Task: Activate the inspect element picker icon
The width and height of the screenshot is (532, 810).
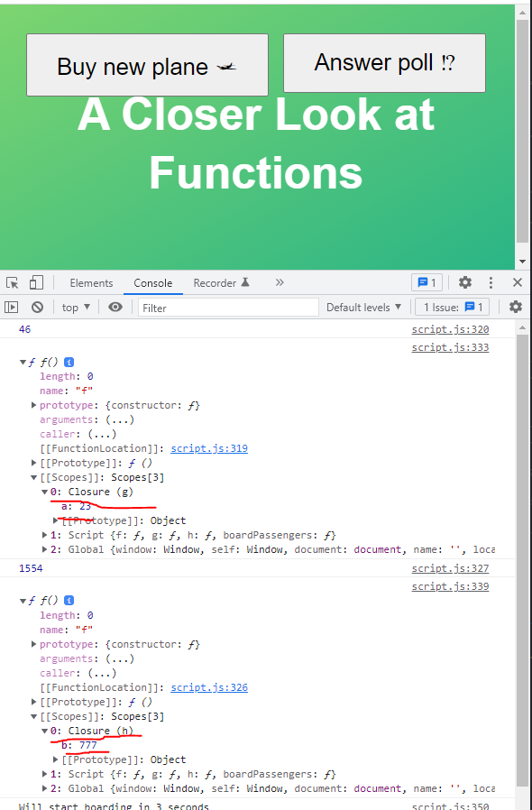Action: click(12, 282)
